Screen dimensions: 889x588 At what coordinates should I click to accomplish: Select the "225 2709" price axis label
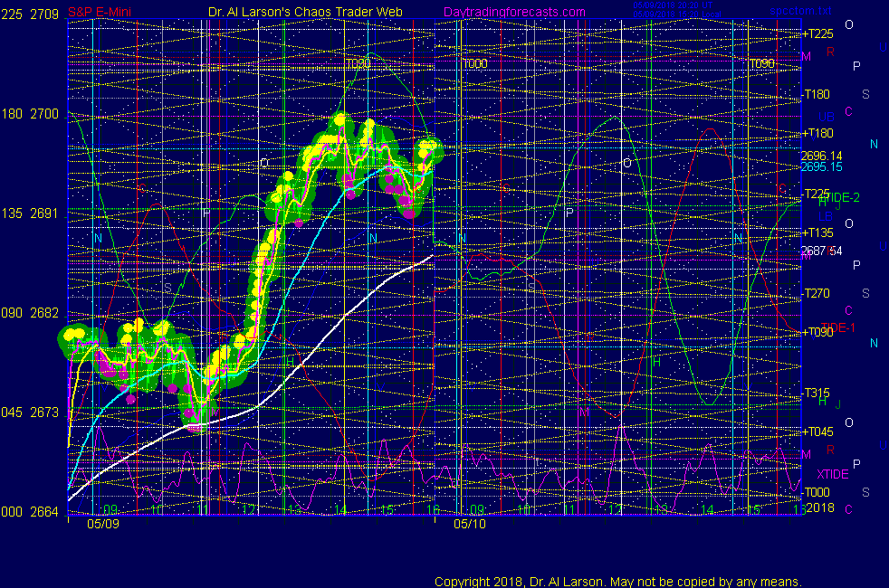click(x=30, y=14)
